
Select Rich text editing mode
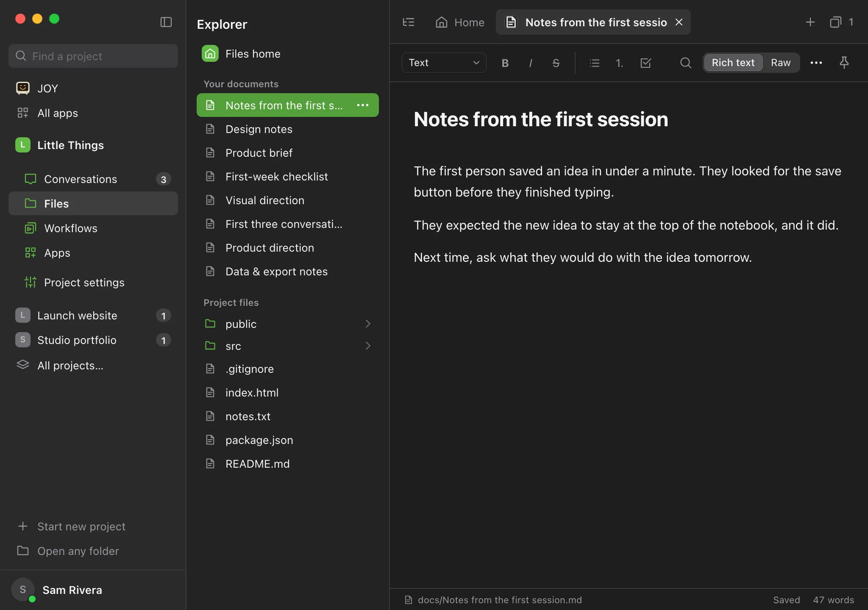733,63
